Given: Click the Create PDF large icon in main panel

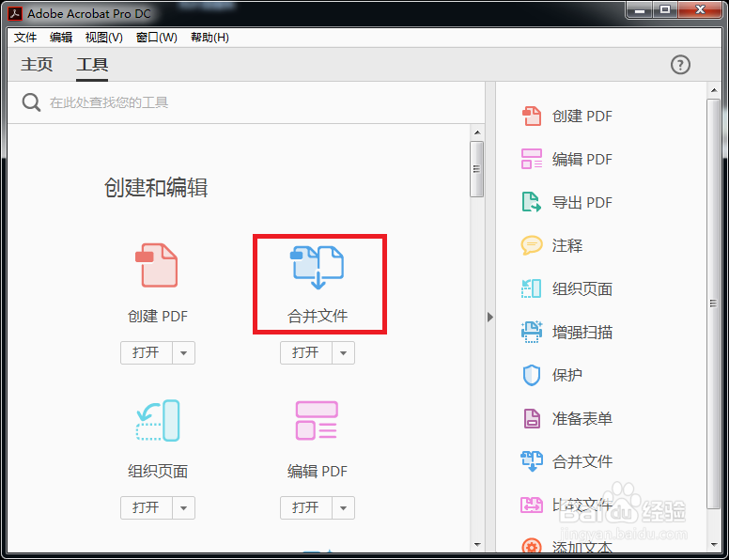Looking at the screenshot, I should pos(157,265).
